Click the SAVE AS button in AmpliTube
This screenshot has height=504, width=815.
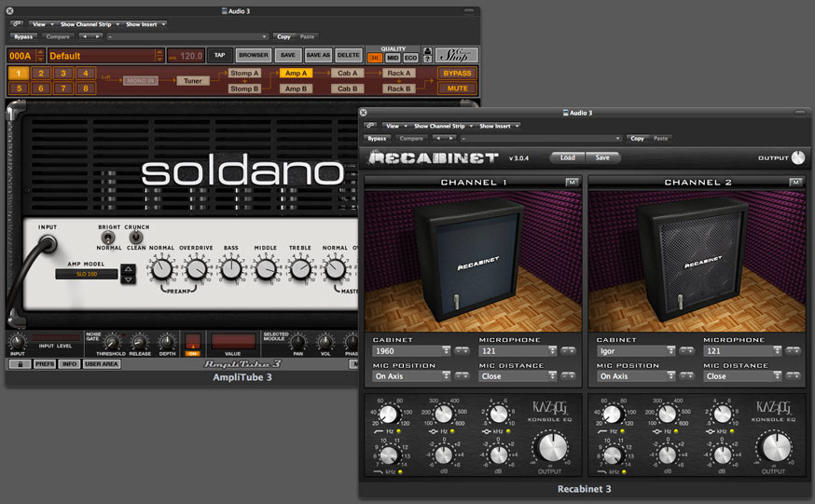(x=318, y=55)
